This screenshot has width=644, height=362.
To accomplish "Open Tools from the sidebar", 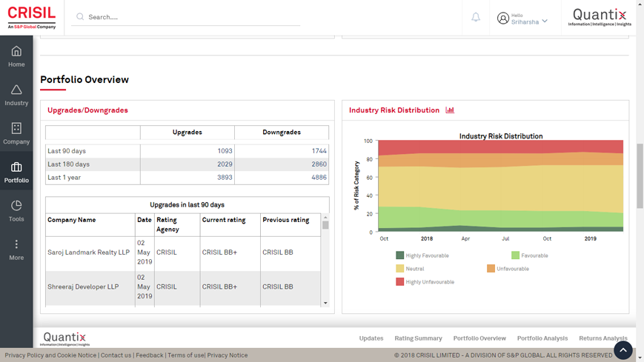I will click(16, 207).
